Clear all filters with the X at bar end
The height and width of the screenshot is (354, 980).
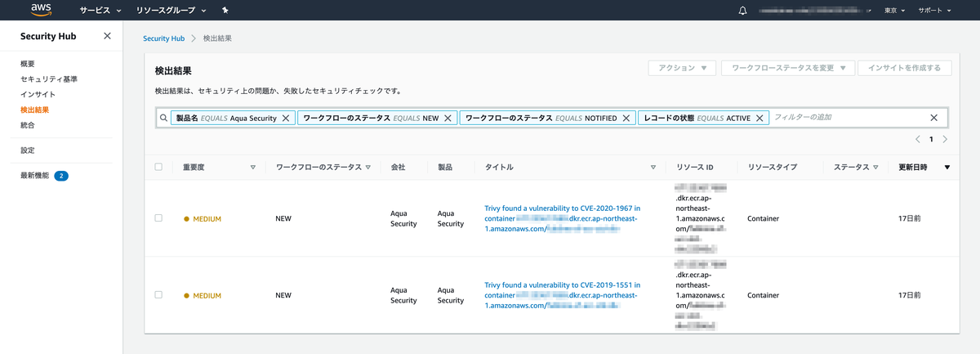(x=934, y=118)
